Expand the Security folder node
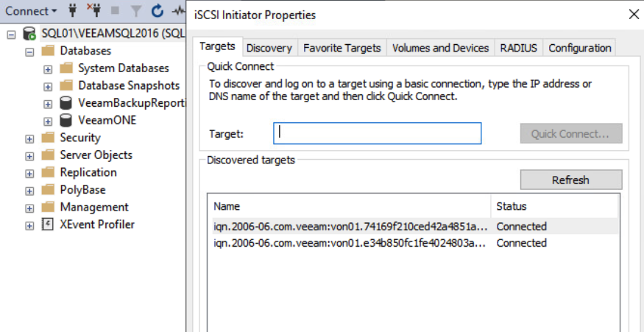Image resolution: width=644 pixels, height=332 pixels. (30, 138)
